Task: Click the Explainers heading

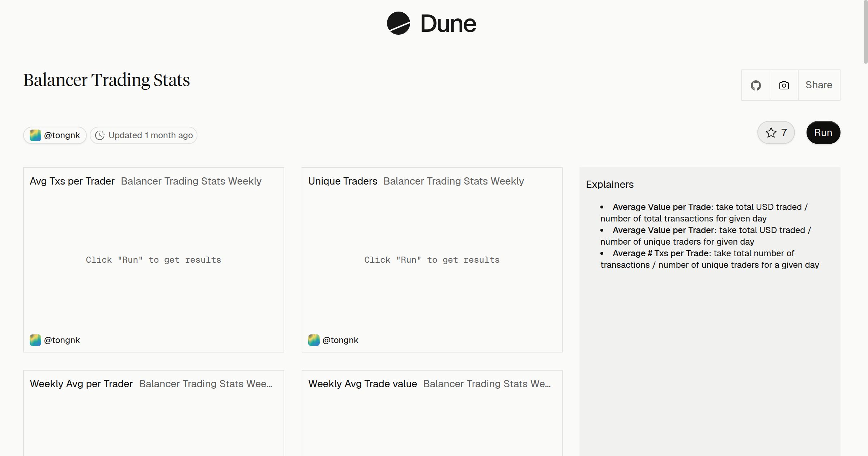Action: 610,184
